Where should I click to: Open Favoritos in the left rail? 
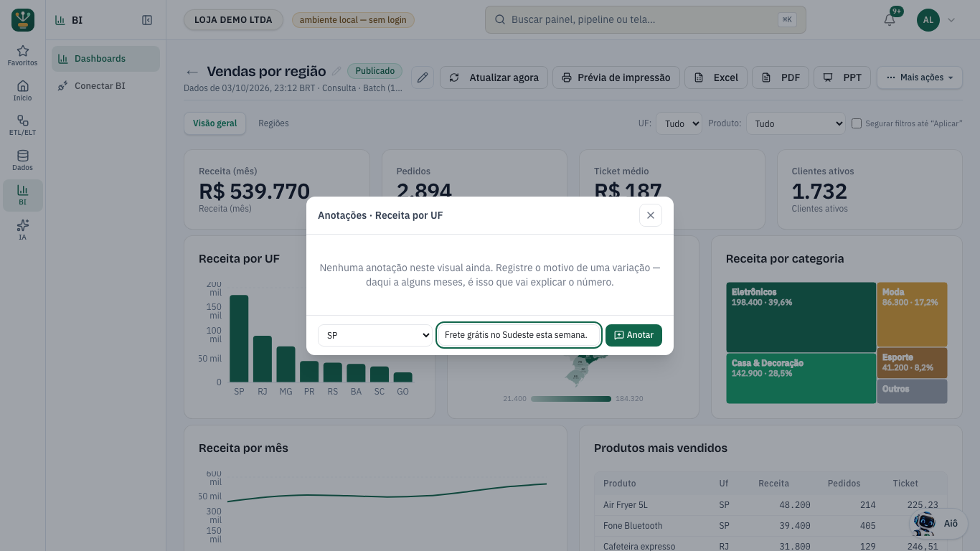click(x=22, y=55)
